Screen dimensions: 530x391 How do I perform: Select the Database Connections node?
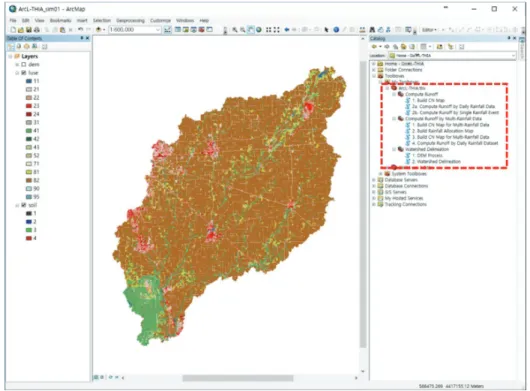[x=406, y=186]
